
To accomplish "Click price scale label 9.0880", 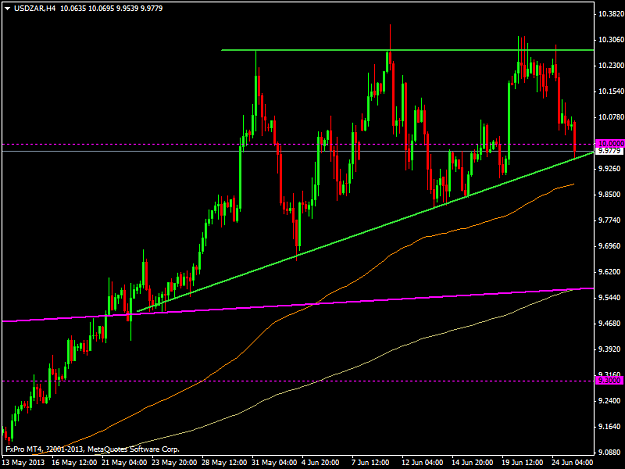I will pos(611,452).
